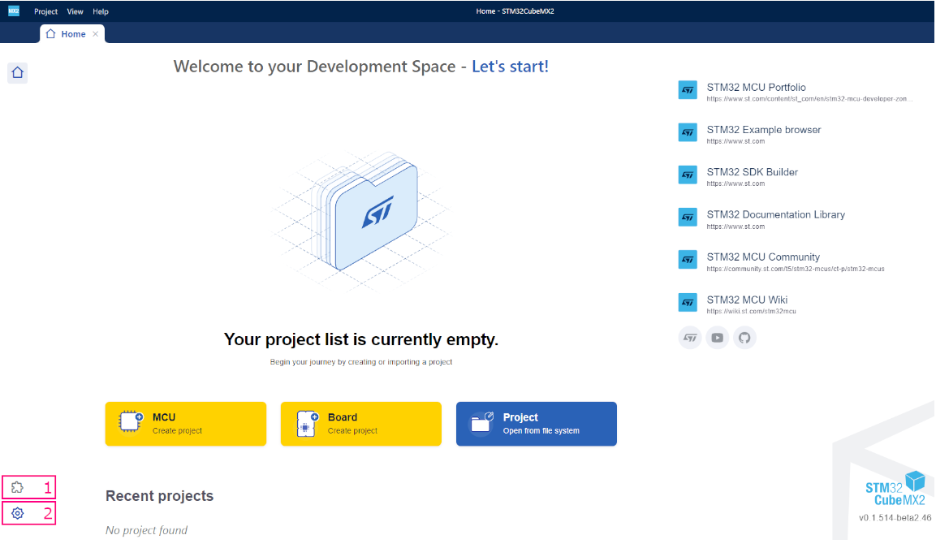Click ST logo icon beside MCU Portfolio
Image resolution: width=936 pixels, height=540 pixels.
688,90
